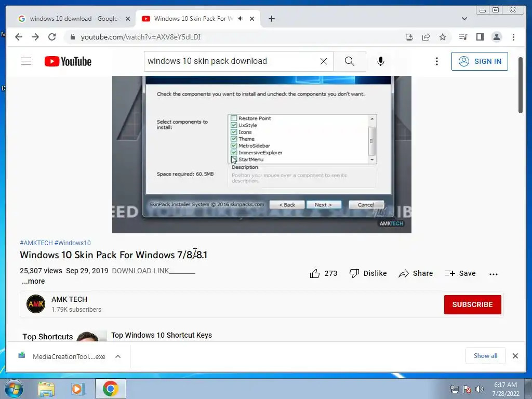
Task: Open Windows Explorer from taskbar
Action: tap(46, 389)
